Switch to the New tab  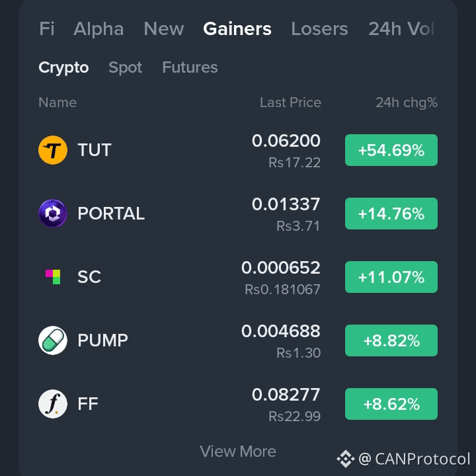pos(164,29)
